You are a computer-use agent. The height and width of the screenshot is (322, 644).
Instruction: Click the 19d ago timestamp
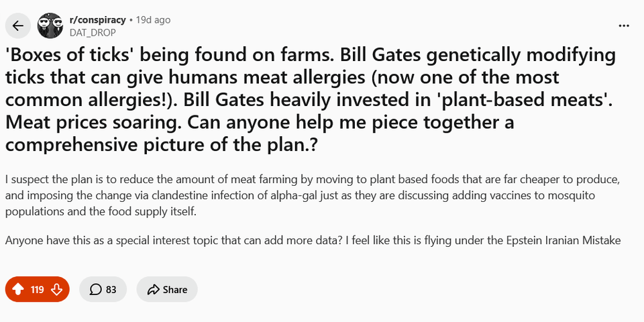[x=153, y=20]
